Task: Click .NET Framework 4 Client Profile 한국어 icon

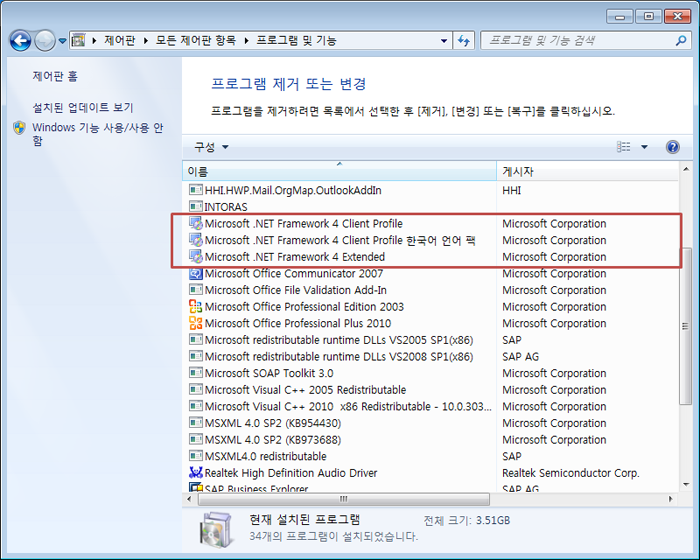Action: tap(196, 240)
